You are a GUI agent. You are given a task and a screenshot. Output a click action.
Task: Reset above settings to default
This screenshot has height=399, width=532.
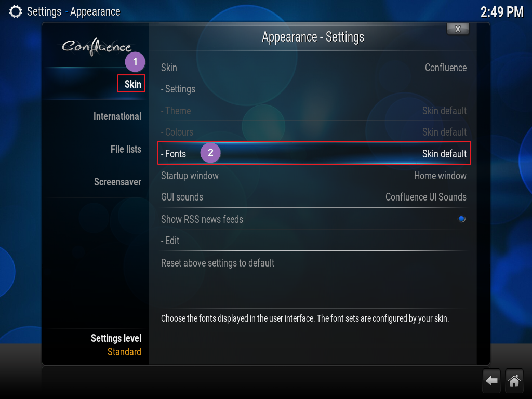tap(314, 263)
